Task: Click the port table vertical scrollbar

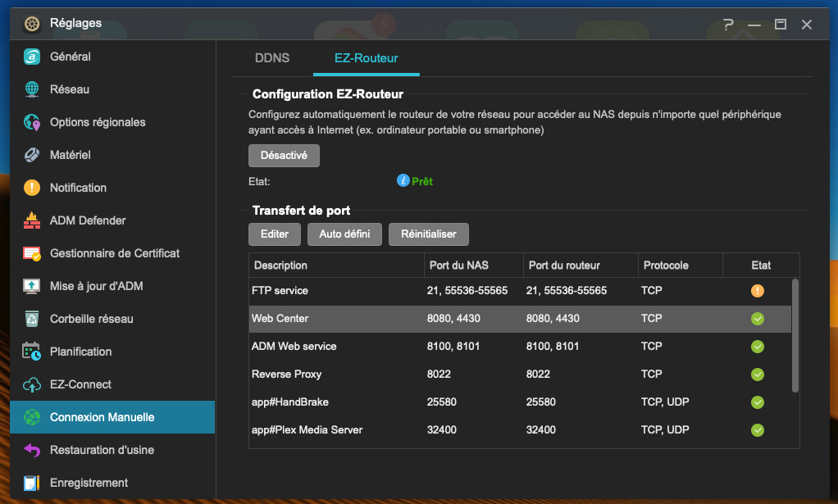Action: point(794,334)
